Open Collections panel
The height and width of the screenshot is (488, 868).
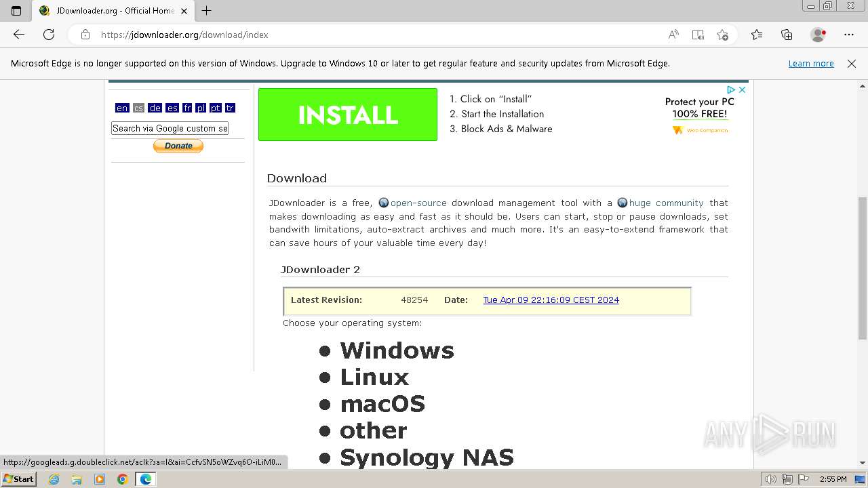pyautogui.click(x=787, y=35)
